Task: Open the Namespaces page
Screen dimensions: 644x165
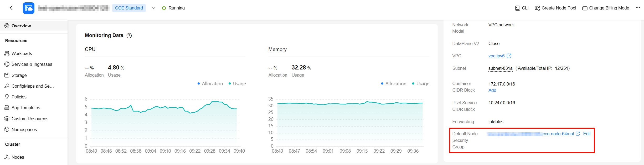Action: tap(24, 129)
